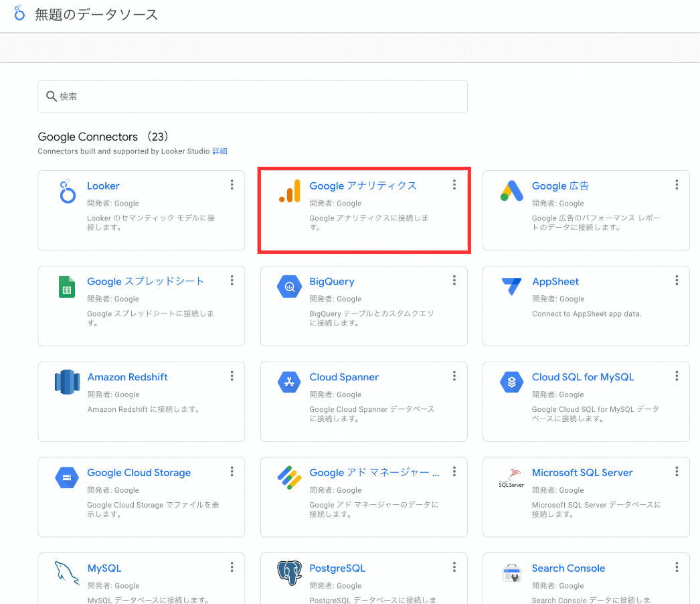The width and height of the screenshot is (700, 604).
Task: Open the three-dot menu on PostgreSQL card
Action: [x=454, y=567]
